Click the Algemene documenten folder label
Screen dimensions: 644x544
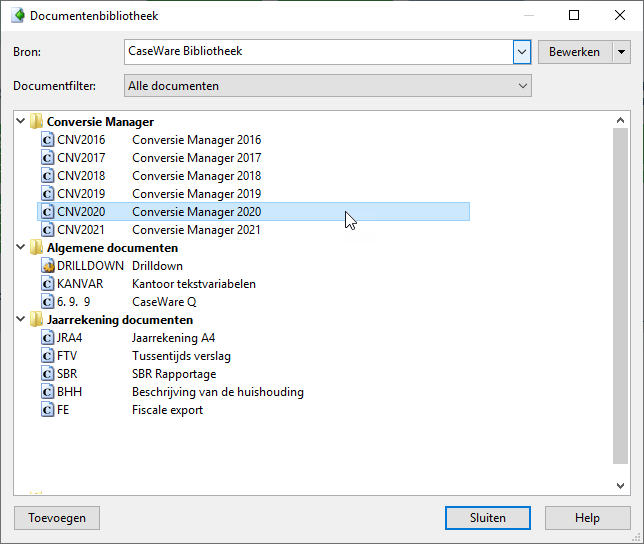coord(113,248)
